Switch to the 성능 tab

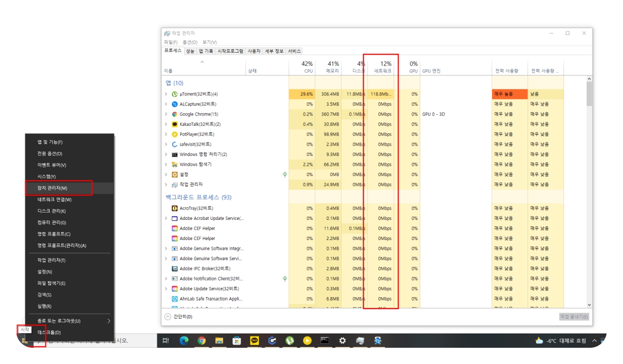pos(190,51)
